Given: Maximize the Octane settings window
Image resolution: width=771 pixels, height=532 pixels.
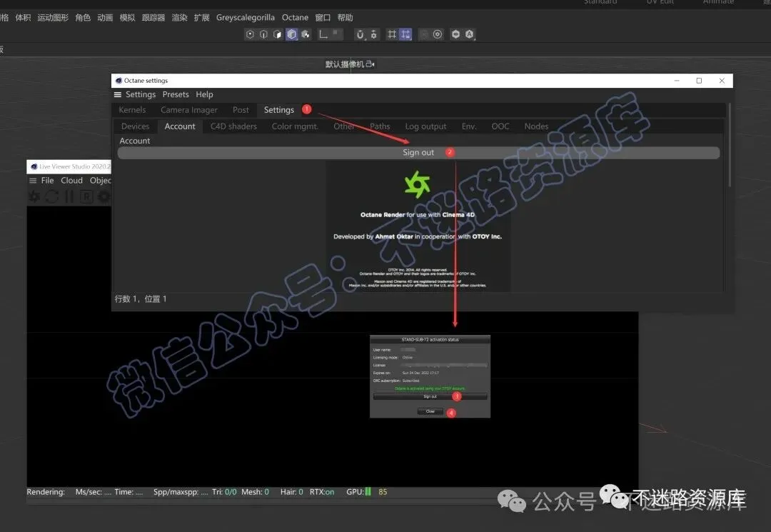Looking at the screenshot, I should [x=699, y=81].
